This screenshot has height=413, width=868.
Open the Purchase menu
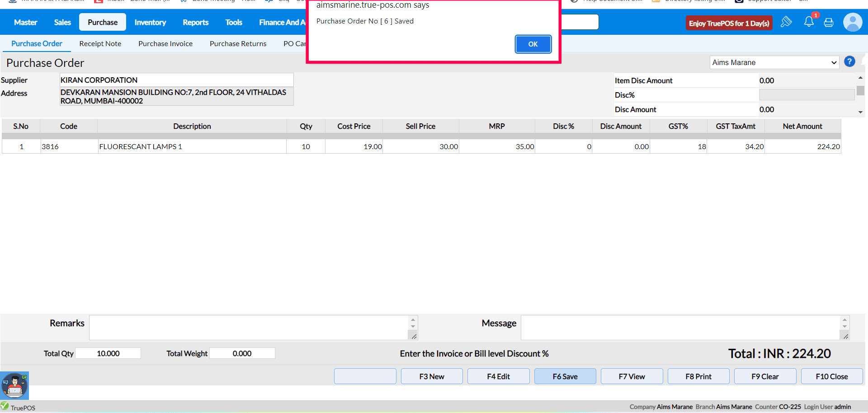point(103,22)
